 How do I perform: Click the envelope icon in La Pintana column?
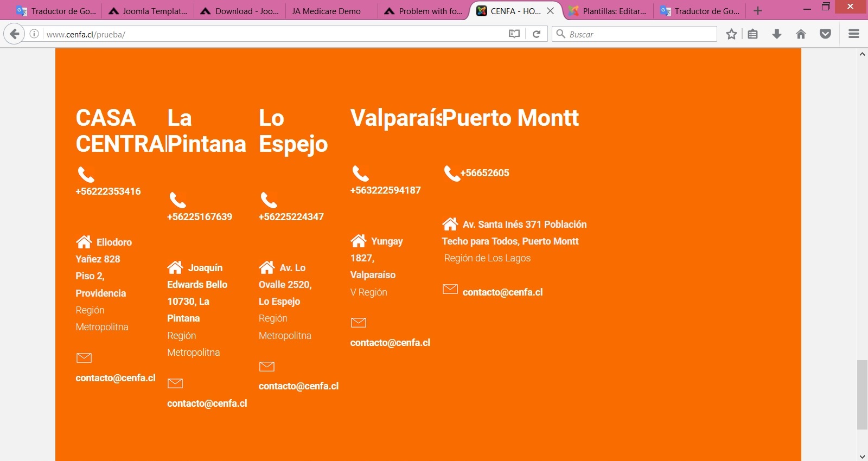click(x=175, y=383)
